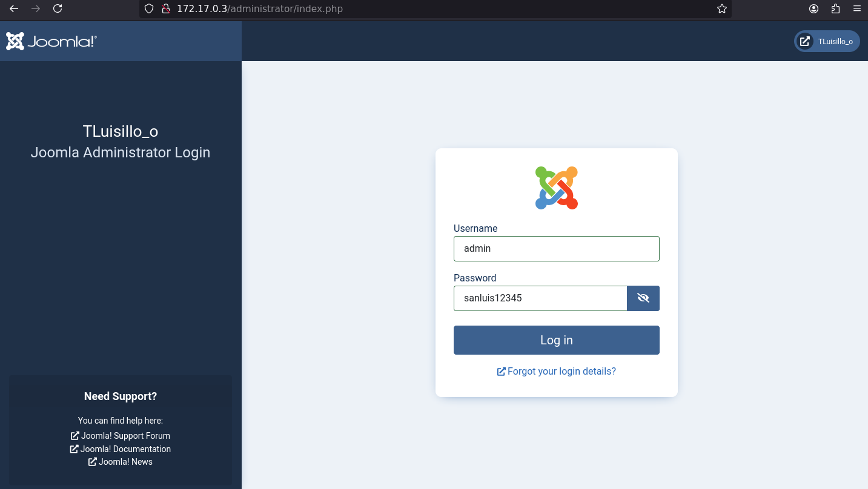Click the Password input field
The image size is (868, 489).
point(540,298)
